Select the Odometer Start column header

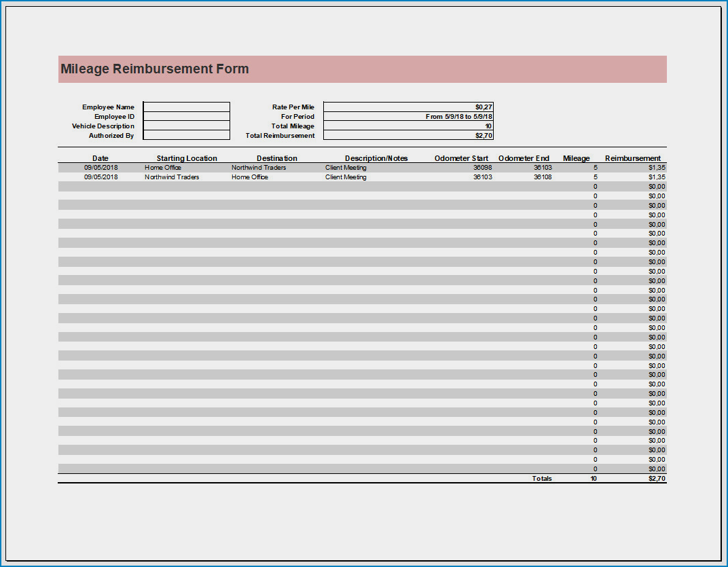(x=461, y=158)
